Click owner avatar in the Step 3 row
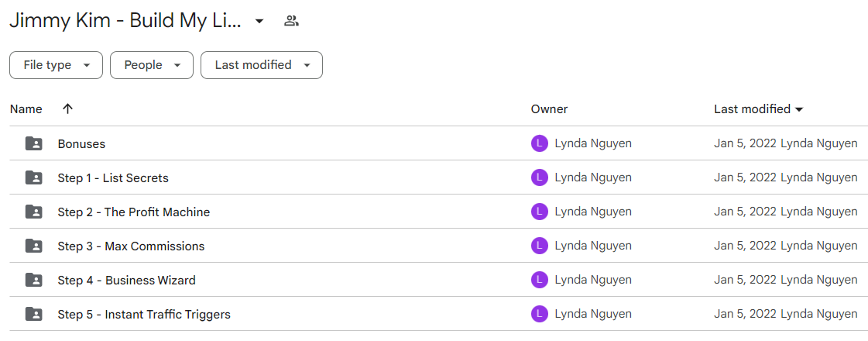The width and height of the screenshot is (868, 341). pos(539,246)
